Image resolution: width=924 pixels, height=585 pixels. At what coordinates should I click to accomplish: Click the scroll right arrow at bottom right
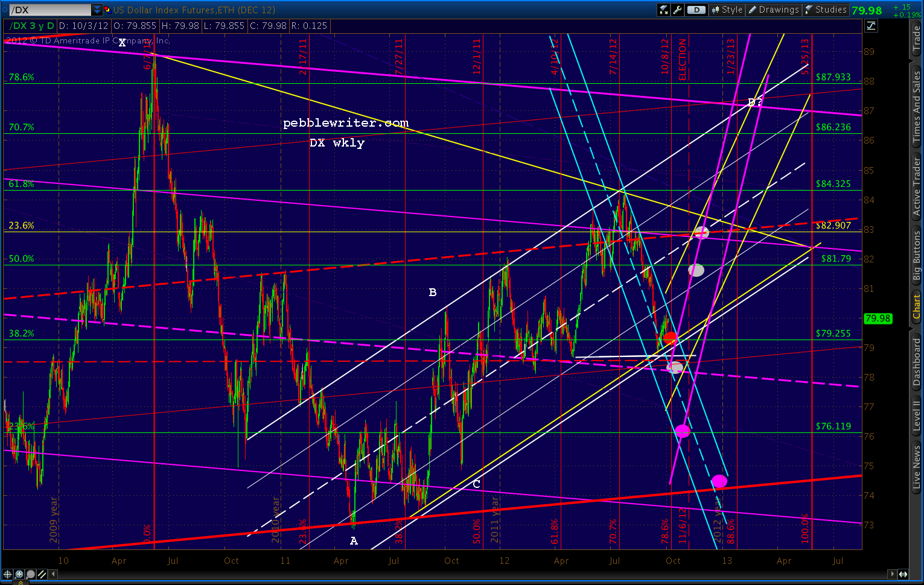click(x=893, y=574)
